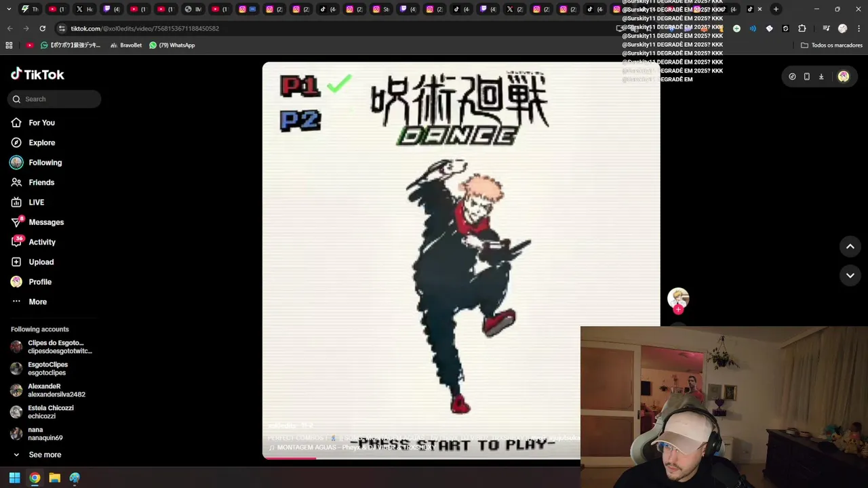
Task: Open the Chrome three-dot menu
Action: pos(859,28)
